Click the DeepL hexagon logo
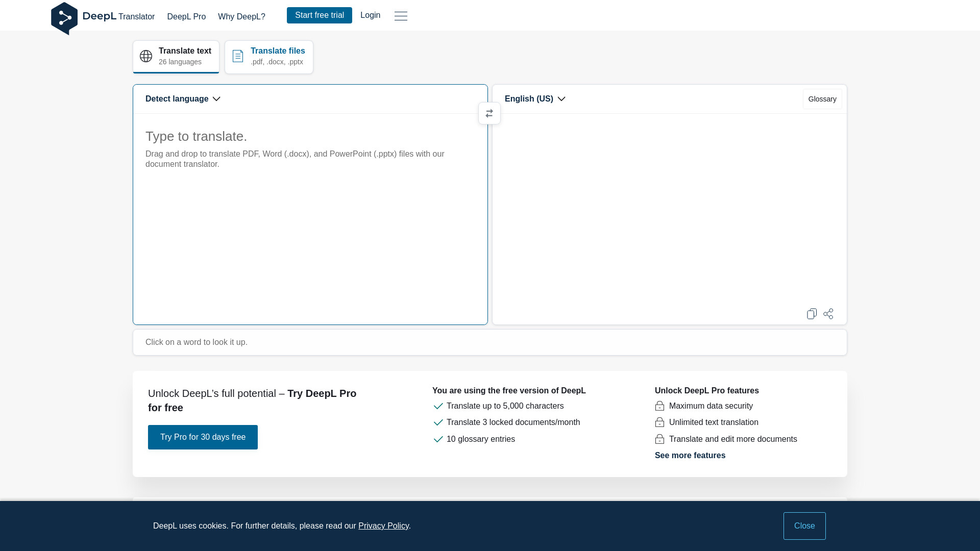 coord(64,18)
